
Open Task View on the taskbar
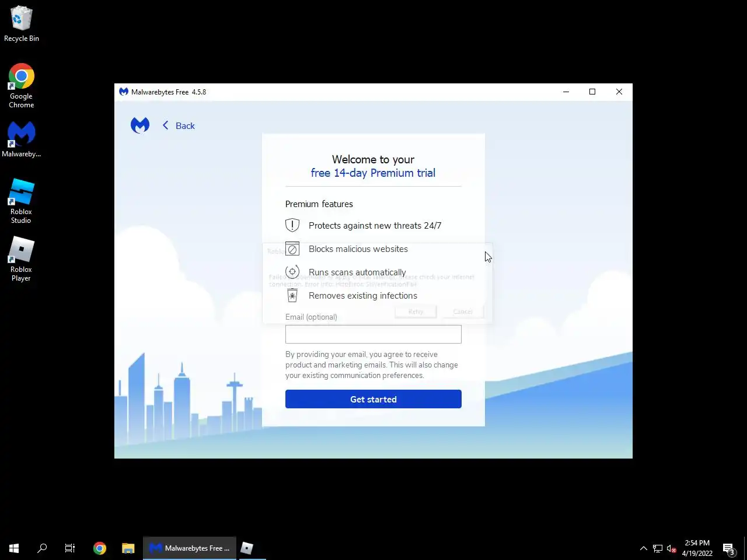pos(70,548)
